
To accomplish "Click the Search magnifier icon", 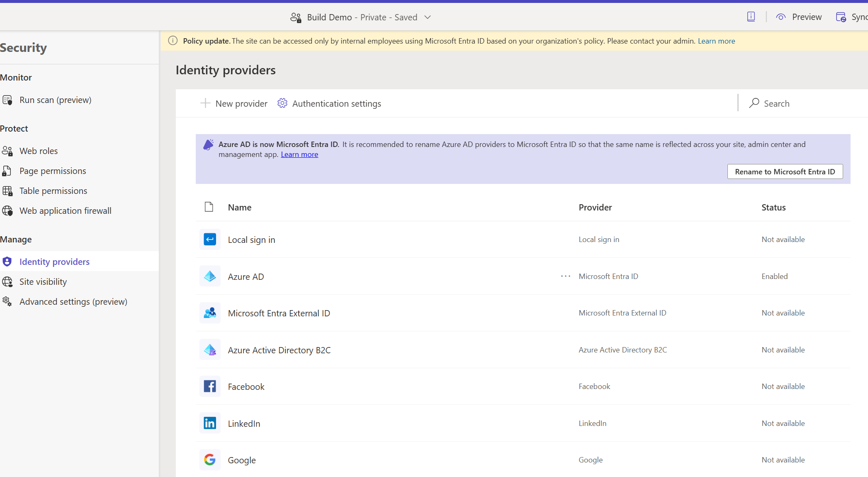I will click(x=754, y=103).
